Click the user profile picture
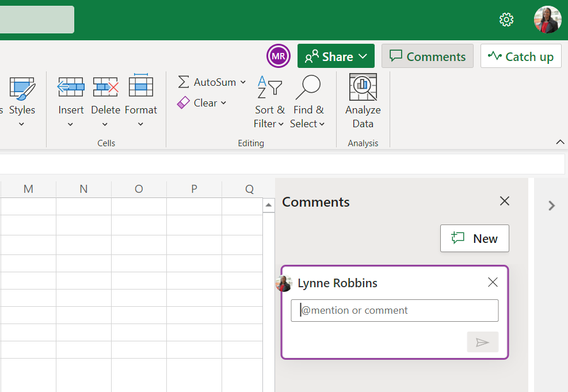 (547, 20)
